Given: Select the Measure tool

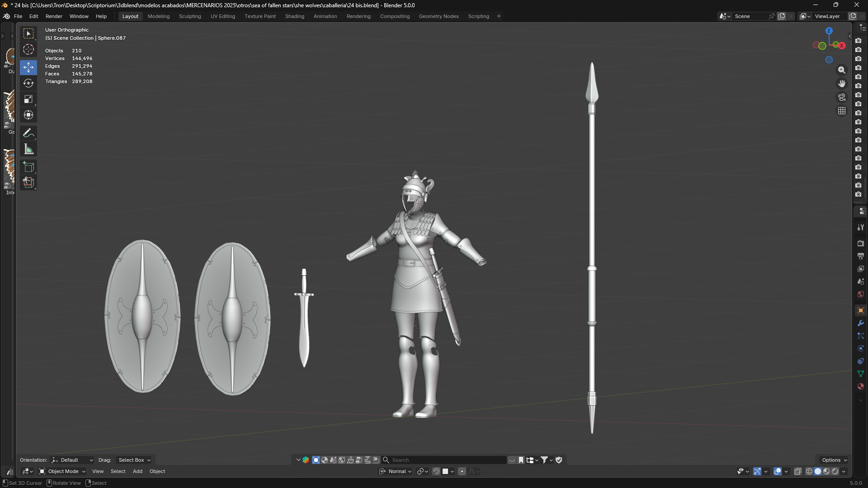Looking at the screenshot, I should coord(28,149).
